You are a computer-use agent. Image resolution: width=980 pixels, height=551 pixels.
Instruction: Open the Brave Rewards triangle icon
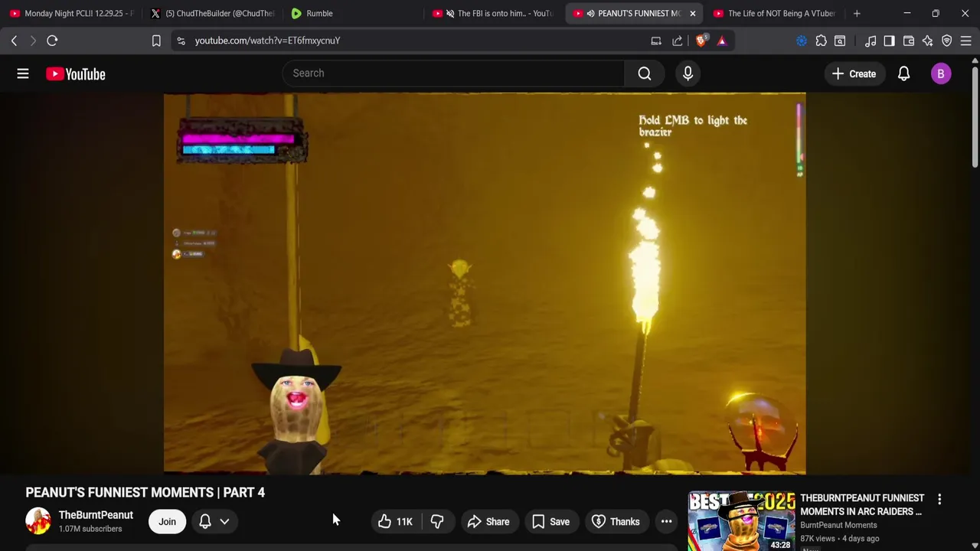point(721,41)
